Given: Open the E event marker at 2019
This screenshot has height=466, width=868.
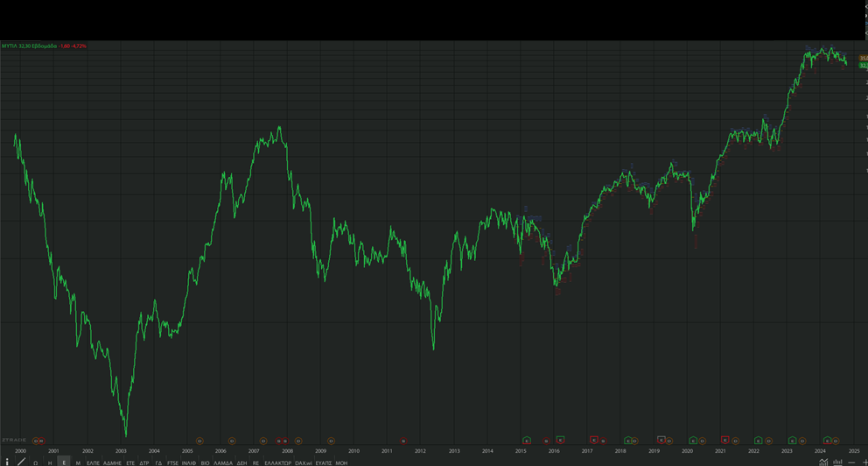Looking at the screenshot, I should 661,440.
